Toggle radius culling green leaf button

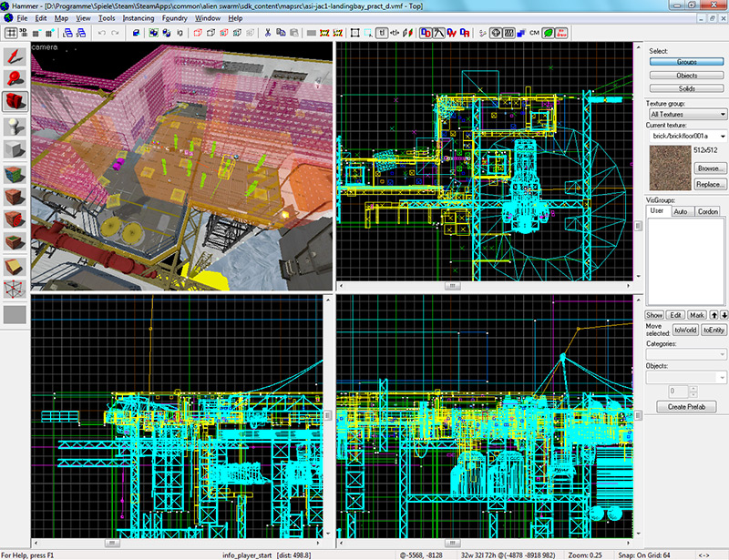pyautogui.click(x=549, y=33)
